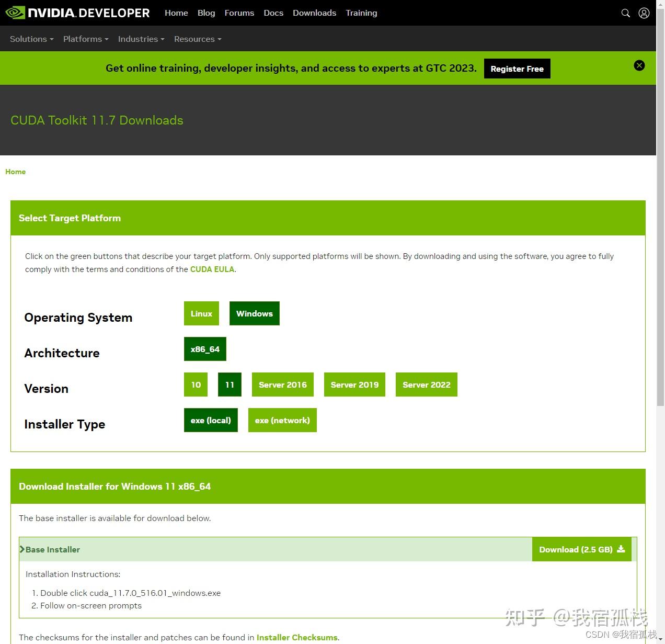Choose the x86_64 architecture

205,349
